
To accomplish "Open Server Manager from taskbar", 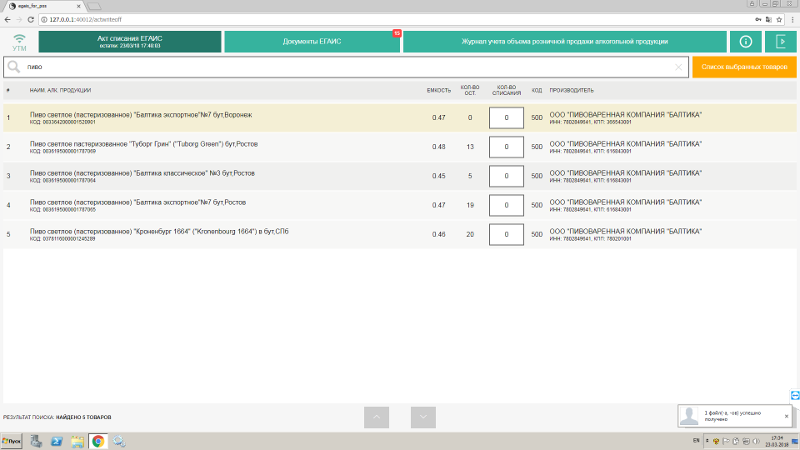I will point(36,441).
